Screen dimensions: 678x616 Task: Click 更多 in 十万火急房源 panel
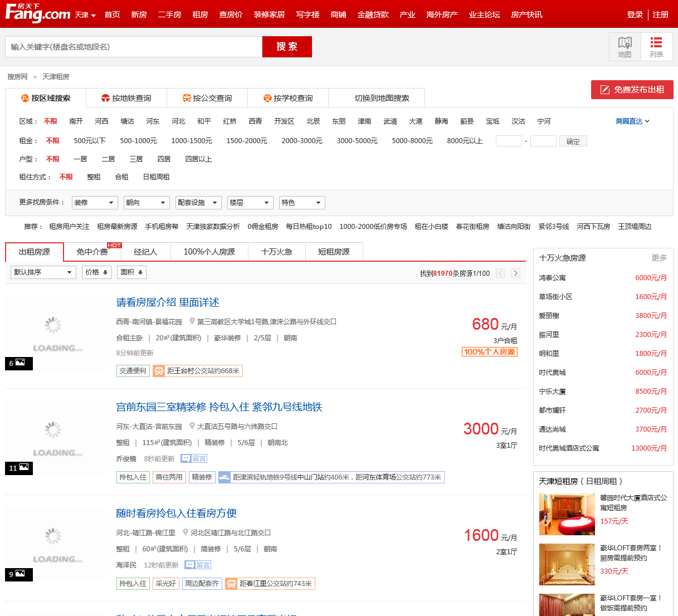pyautogui.click(x=659, y=258)
